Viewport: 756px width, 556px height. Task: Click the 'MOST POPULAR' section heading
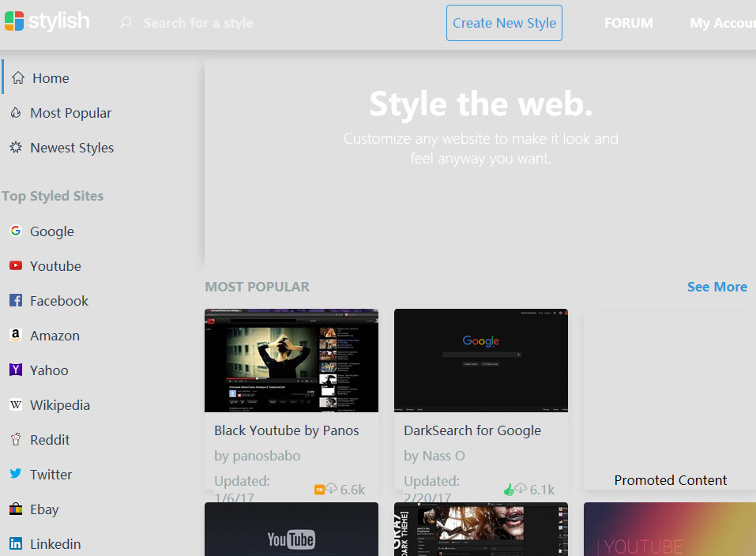tap(257, 287)
